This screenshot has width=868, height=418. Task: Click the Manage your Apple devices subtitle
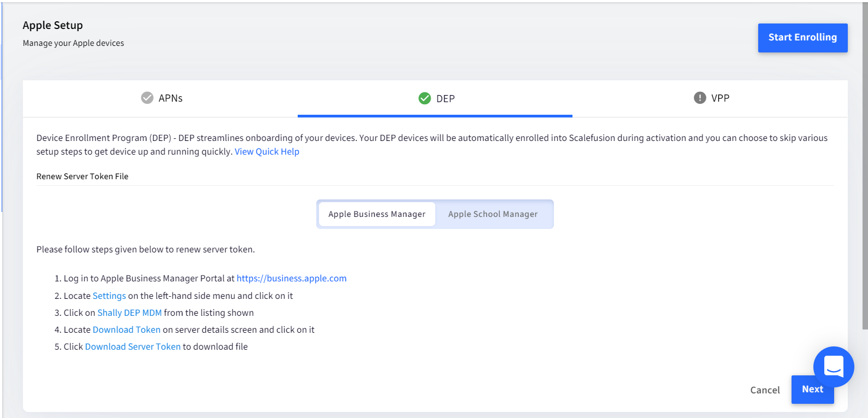pos(73,43)
